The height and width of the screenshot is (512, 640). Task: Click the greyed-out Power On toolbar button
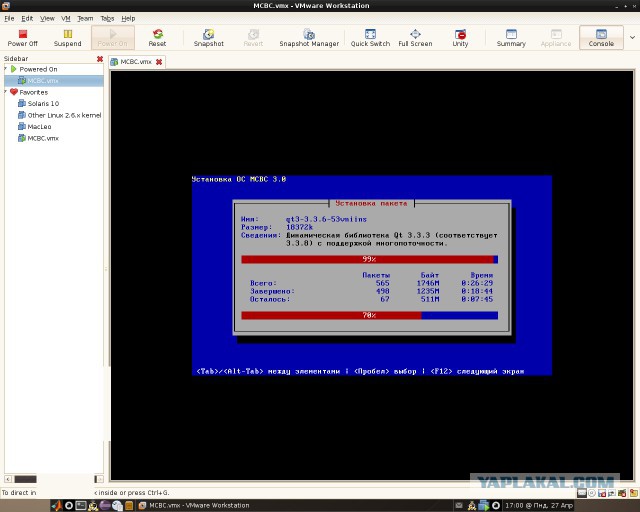pyautogui.click(x=113, y=38)
